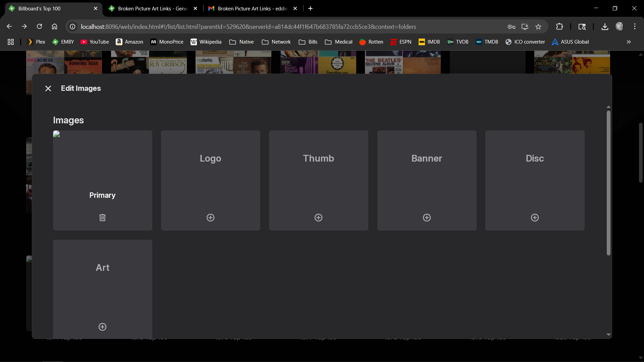Click the dialog vertical scrollbar

(608, 183)
